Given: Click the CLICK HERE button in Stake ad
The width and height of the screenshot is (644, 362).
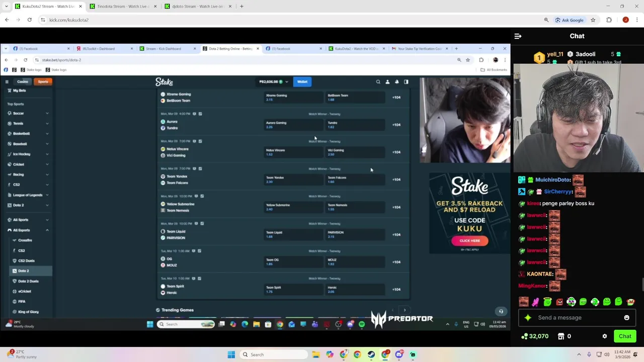Looking at the screenshot, I should [469, 240].
